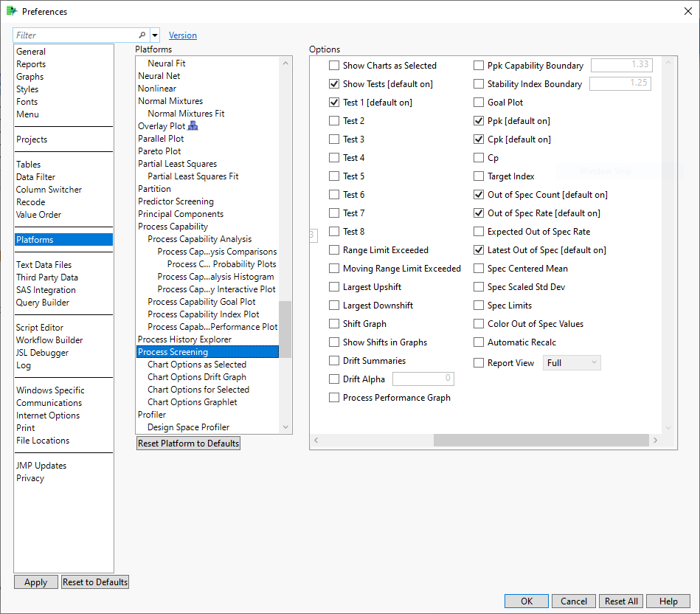Select Principal Components platform
Screen dimensions: 700x614
(x=181, y=214)
